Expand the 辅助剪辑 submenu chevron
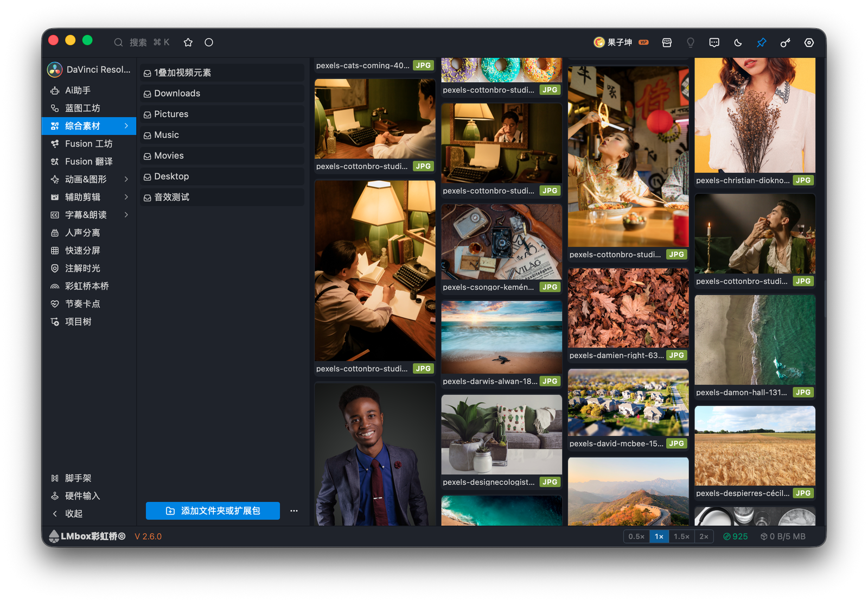The image size is (868, 602). (126, 197)
